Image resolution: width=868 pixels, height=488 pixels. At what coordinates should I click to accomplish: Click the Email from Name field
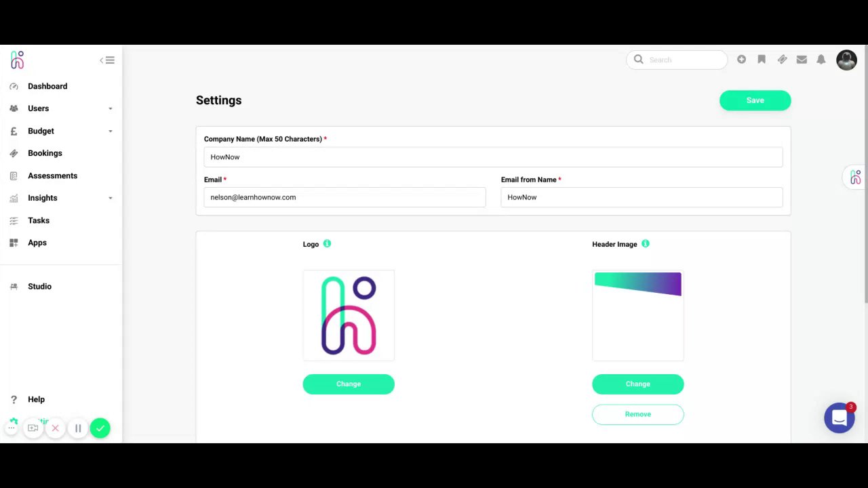(x=642, y=197)
